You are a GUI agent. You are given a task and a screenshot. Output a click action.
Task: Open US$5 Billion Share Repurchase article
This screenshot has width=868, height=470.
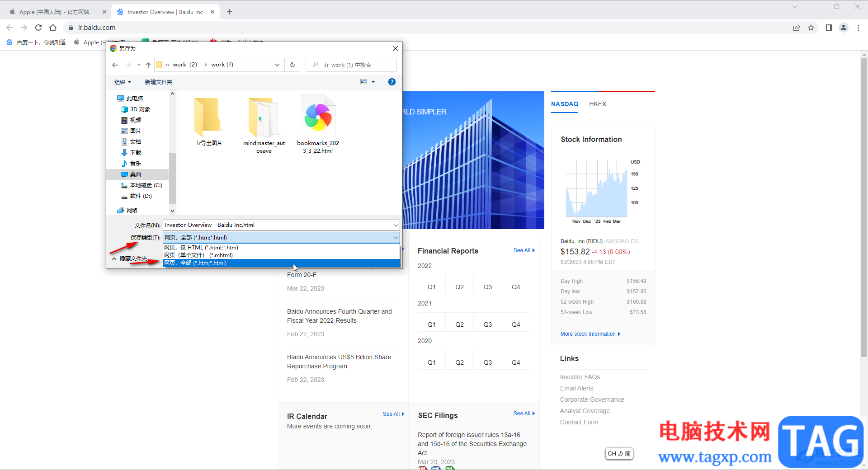339,362
